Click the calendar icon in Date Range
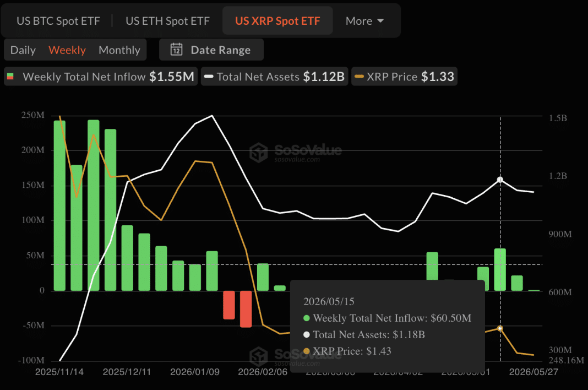Viewport: 588px width, 390px height. pyautogui.click(x=176, y=50)
